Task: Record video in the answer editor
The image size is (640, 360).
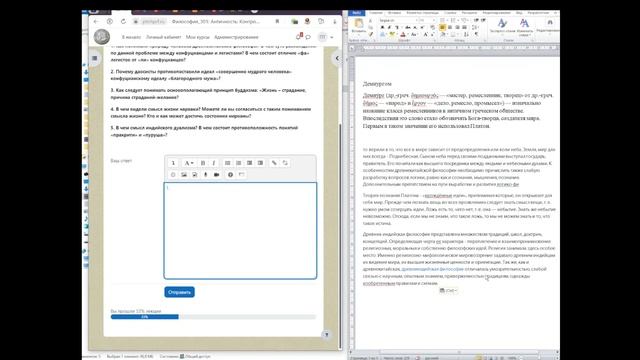Action: pos(217,175)
